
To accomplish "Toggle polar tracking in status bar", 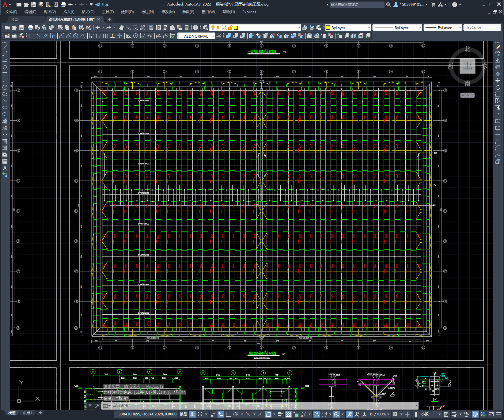I will coord(236,414).
